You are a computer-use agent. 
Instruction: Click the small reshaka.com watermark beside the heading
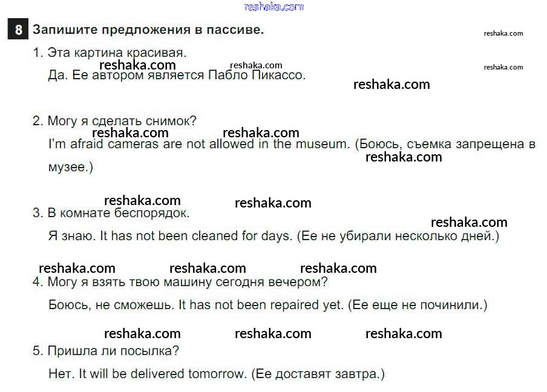click(x=503, y=33)
